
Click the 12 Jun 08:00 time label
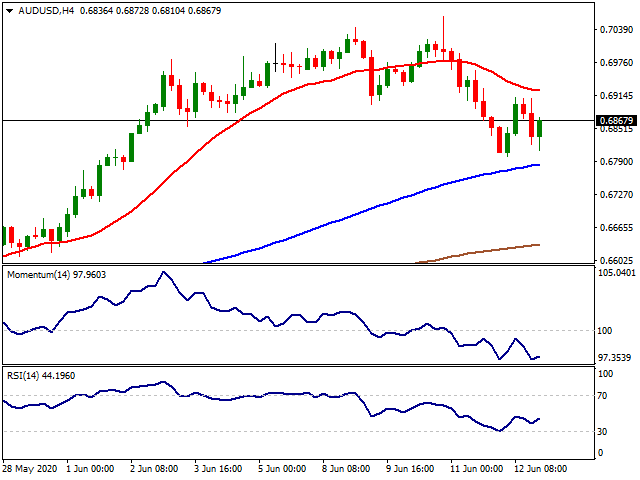541,469
